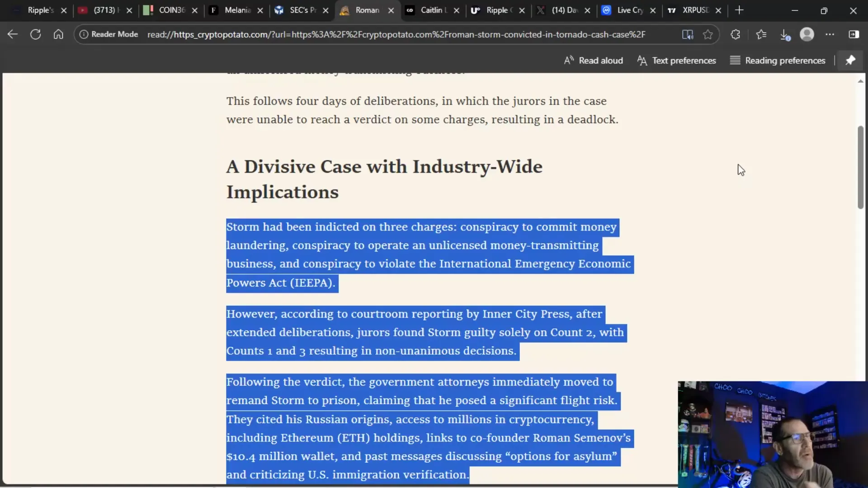This screenshot has height=488, width=868.
Task: Click the Roman tab favicon
Action: click(x=344, y=10)
